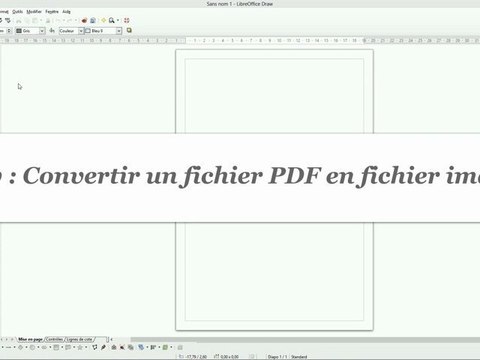480x360 pixels.
Task: Click the horizontal ruler above the page
Action: (x=240, y=40)
